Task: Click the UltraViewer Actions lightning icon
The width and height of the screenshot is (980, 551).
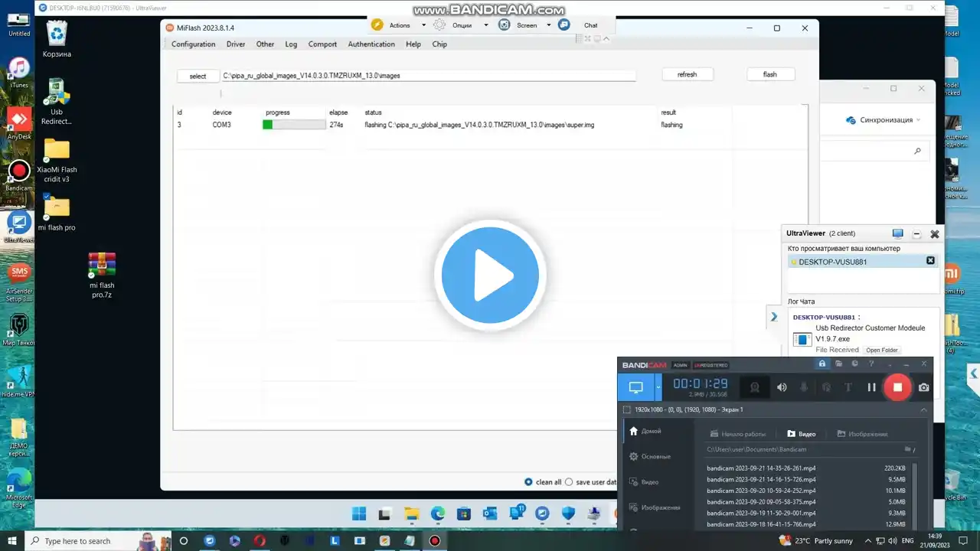Action: click(x=377, y=24)
